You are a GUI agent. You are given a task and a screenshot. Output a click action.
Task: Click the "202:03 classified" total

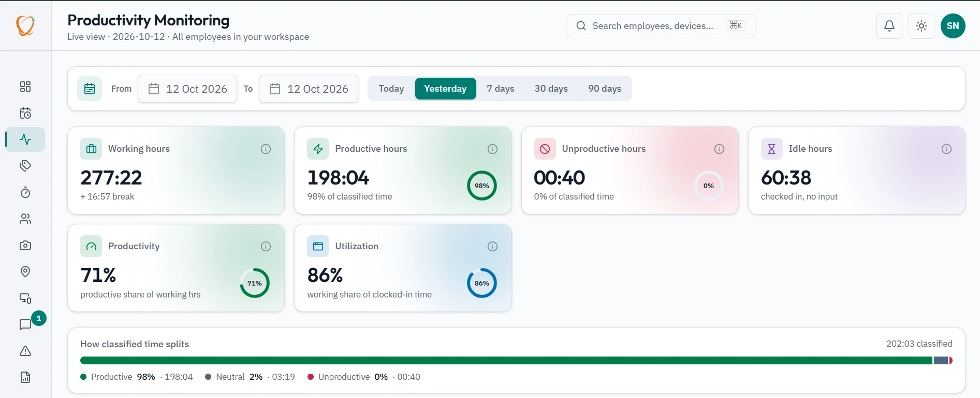pos(919,344)
